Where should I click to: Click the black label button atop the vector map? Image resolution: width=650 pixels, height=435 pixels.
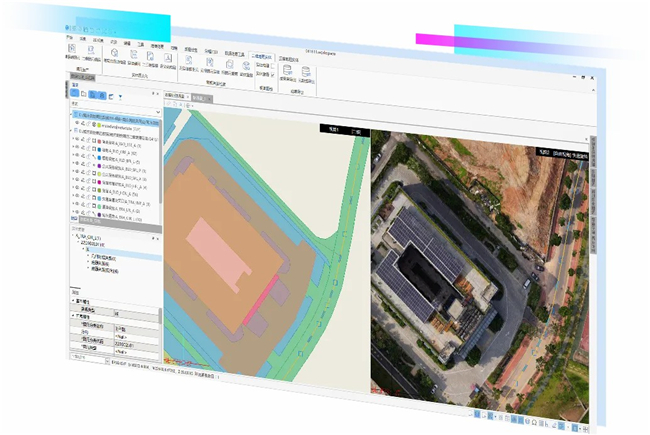tap(333, 129)
